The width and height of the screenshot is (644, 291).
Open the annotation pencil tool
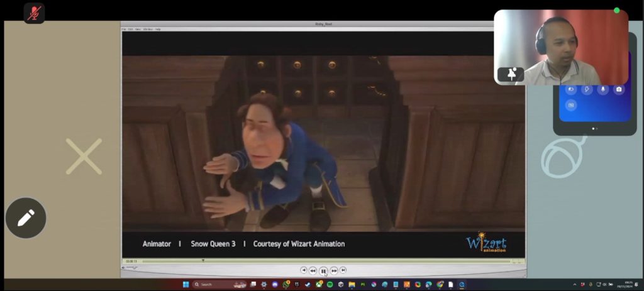tap(26, 218)
